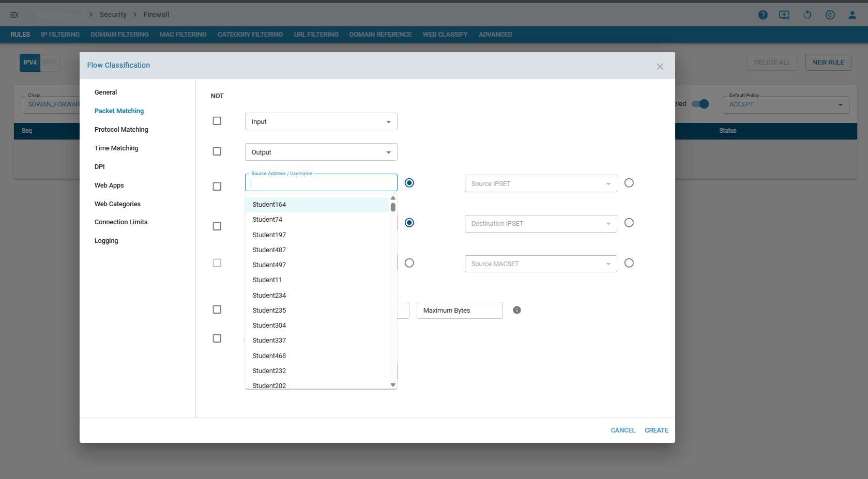Screen dimensions: 868x479
Task: Switch to the WEB CLASSIFY tab
Action: (x=445, y=35)
